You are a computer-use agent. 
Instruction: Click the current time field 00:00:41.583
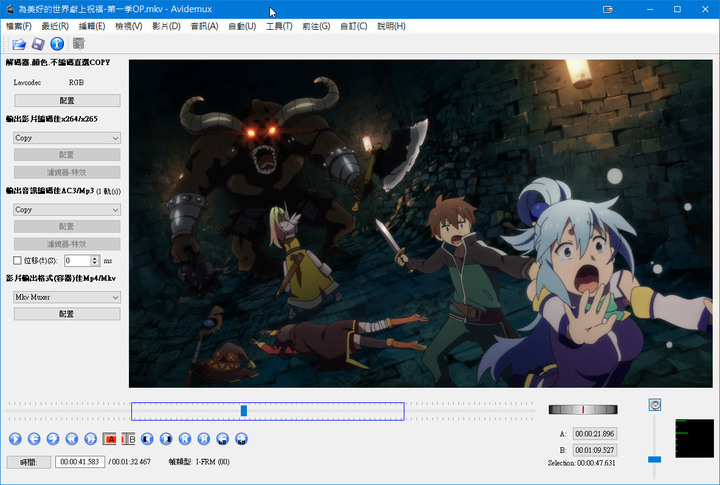click(x=80, y=462)
